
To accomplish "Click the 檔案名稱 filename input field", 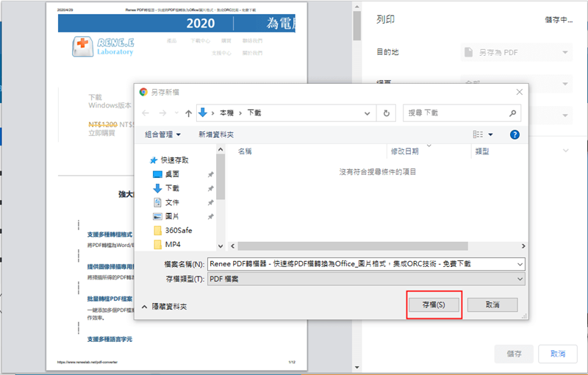I will [362, 264].
